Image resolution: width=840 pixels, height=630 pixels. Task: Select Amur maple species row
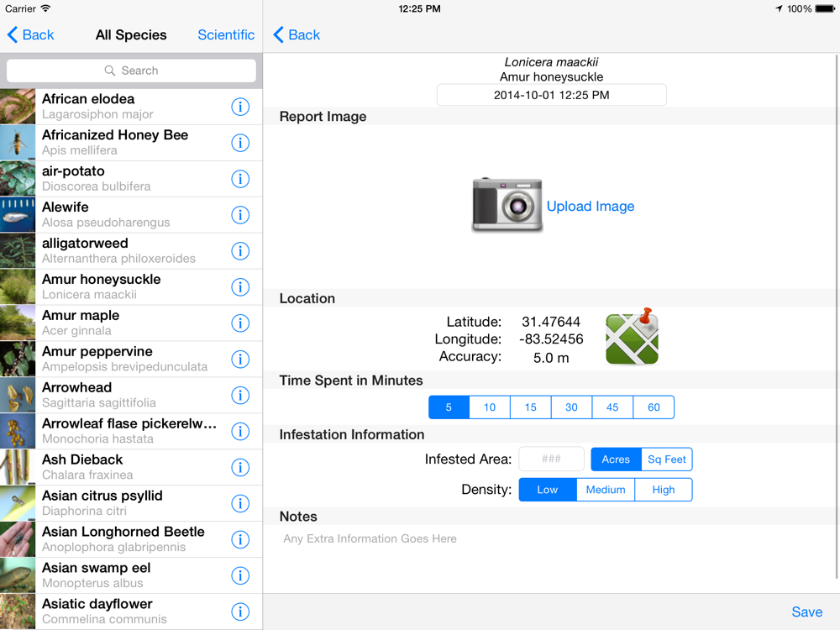point(131,323)
